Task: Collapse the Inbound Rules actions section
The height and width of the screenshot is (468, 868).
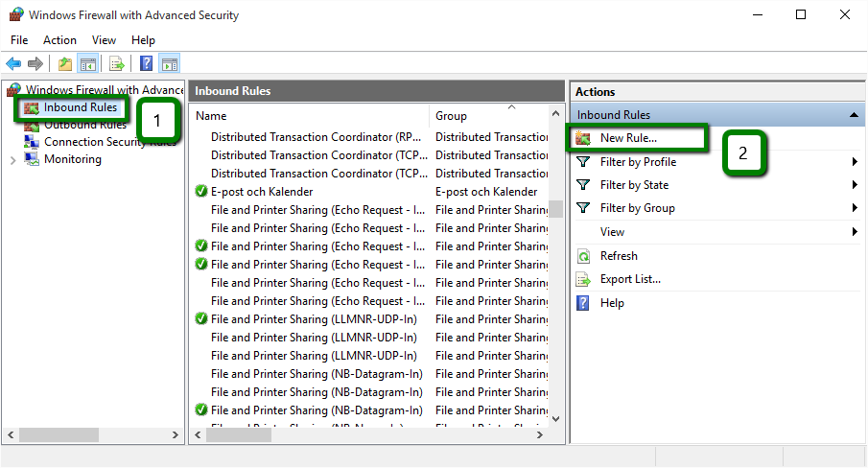Action: click(853, 115)
